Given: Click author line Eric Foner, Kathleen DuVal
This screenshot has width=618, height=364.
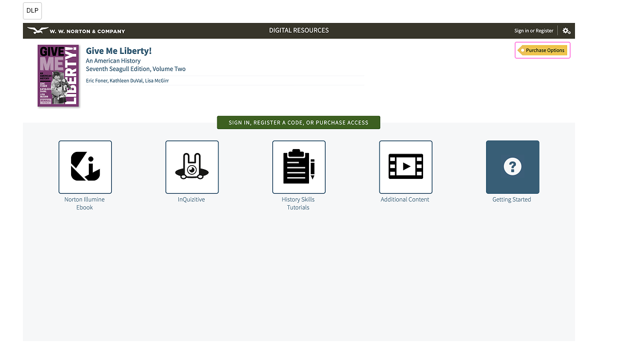Looking at the screenshot, I should click(127, 80).
